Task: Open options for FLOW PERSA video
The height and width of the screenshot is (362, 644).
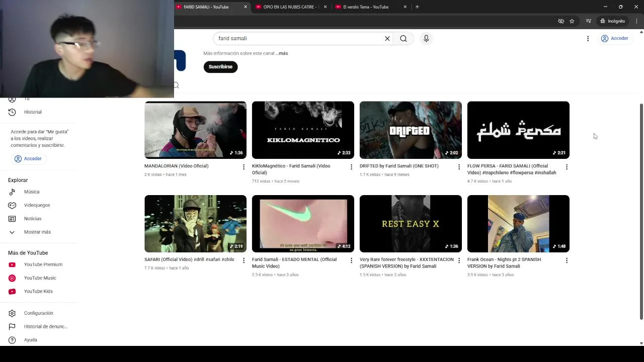Action: point(567,167)
